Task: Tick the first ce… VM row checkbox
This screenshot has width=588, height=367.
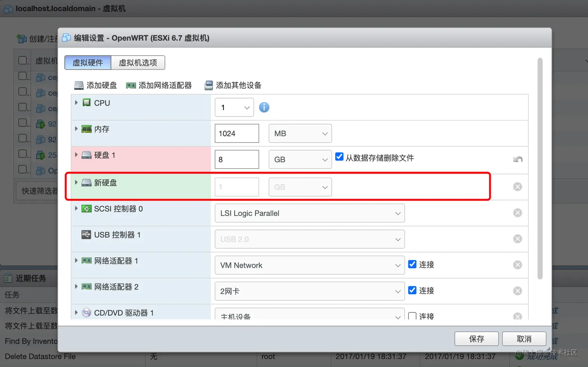Action: pos(23,76)
